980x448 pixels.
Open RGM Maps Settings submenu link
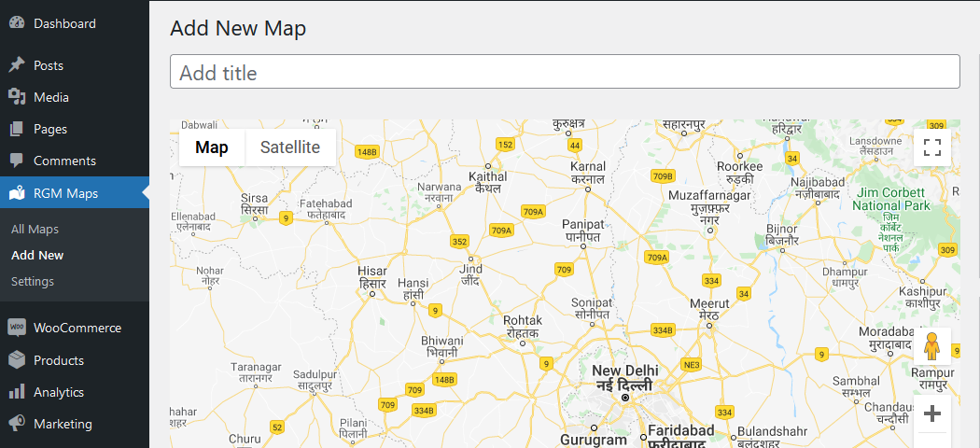[33, 281]
